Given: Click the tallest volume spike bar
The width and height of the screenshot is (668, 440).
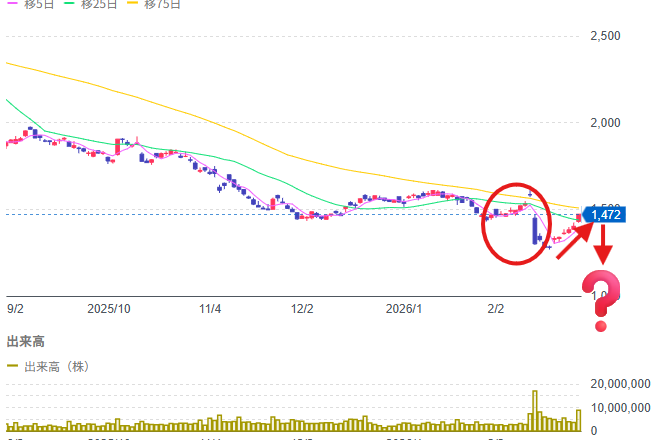Looking at the screenshot, I should point(535,410).
